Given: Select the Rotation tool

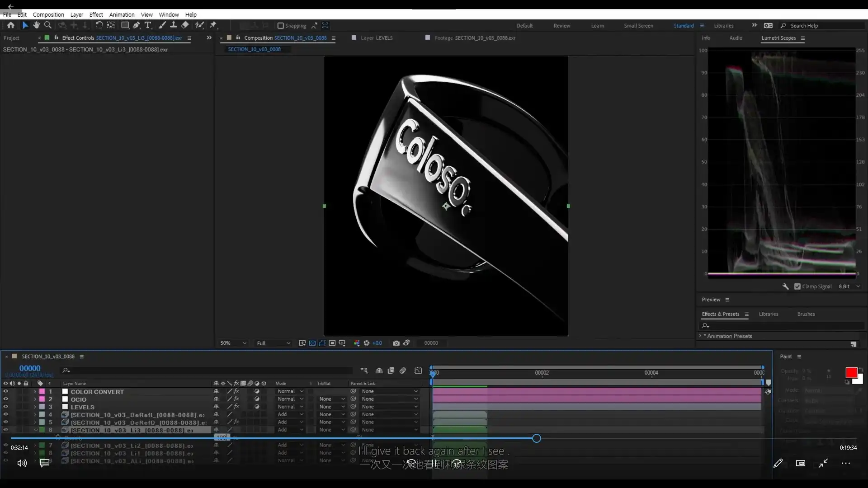Looking at the screenshot, I should coord(99,25).
